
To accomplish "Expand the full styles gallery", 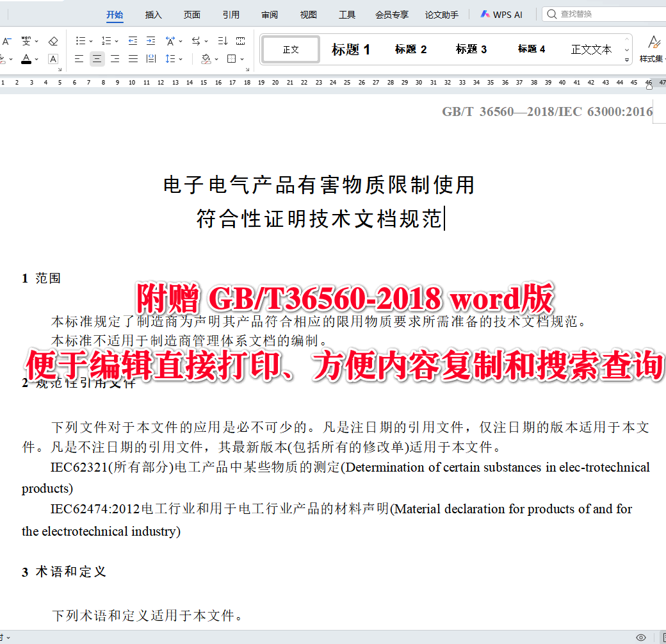I will pos(627,60).
